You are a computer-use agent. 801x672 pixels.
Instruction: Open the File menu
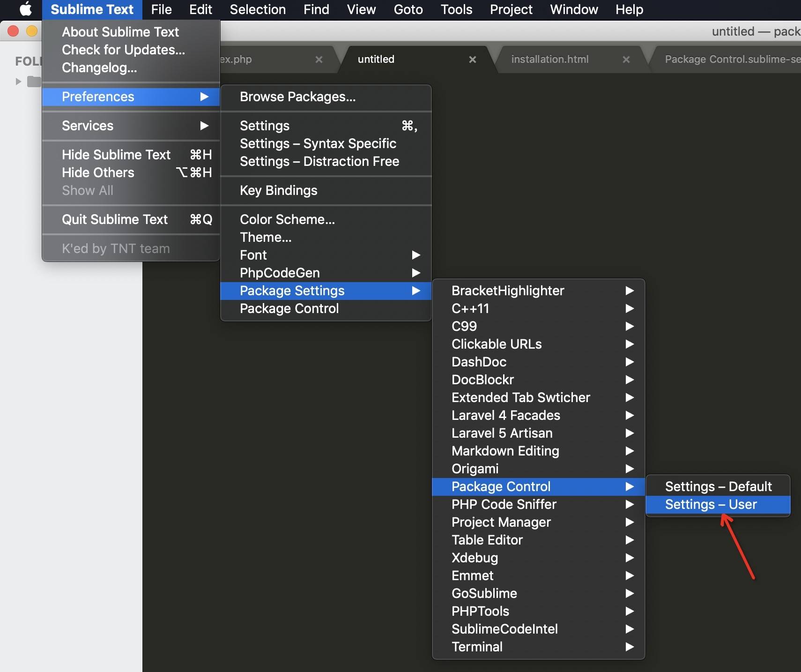(161, 9)
